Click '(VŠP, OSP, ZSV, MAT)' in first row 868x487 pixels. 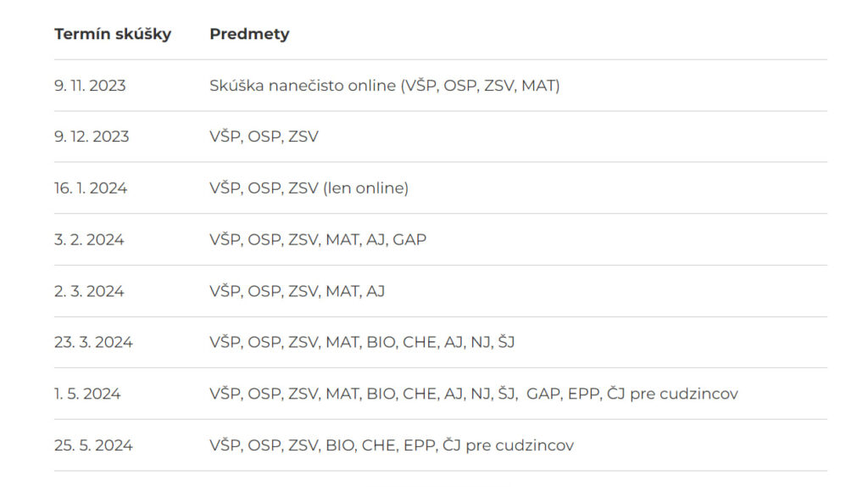point(481,86)
